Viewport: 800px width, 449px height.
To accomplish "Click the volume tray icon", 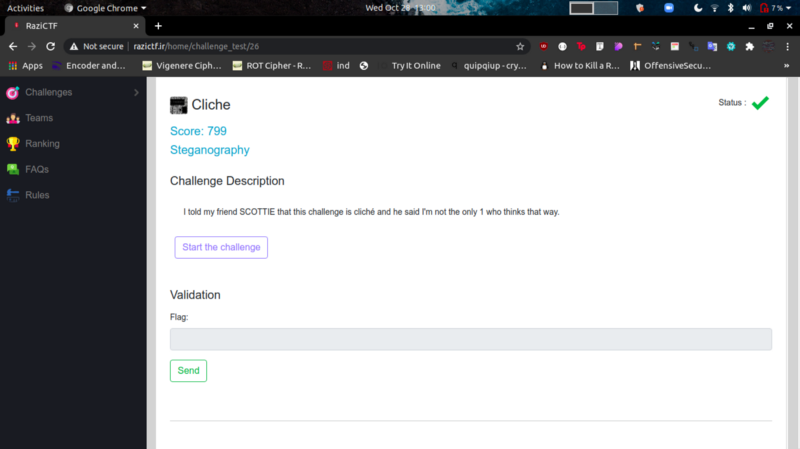I will (747, 8).
